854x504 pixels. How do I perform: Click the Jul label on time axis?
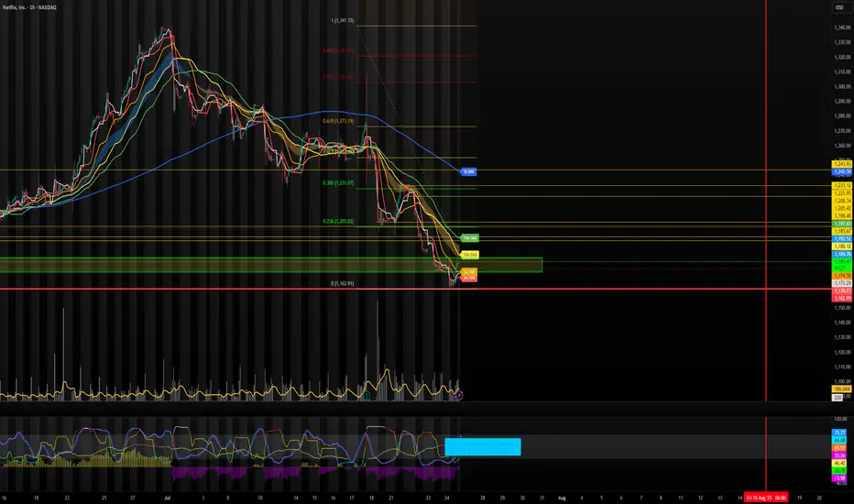pyautogui.click(x=167, y=498)
